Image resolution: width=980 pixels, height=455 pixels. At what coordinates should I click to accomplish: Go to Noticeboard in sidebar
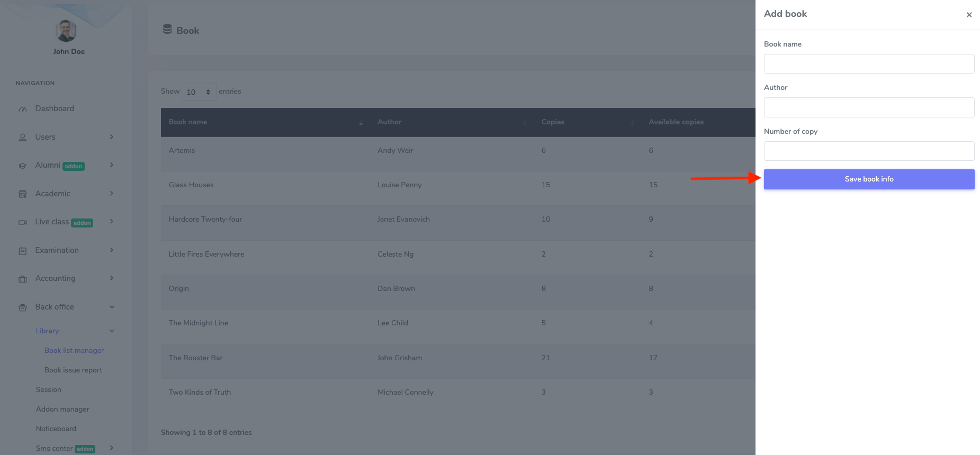click(x=56, y=429)
